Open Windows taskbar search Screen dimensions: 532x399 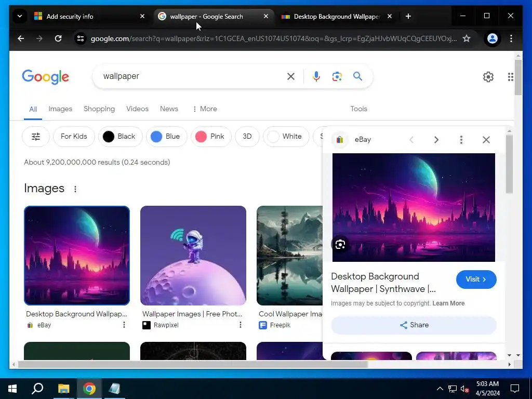coord(37,389)
